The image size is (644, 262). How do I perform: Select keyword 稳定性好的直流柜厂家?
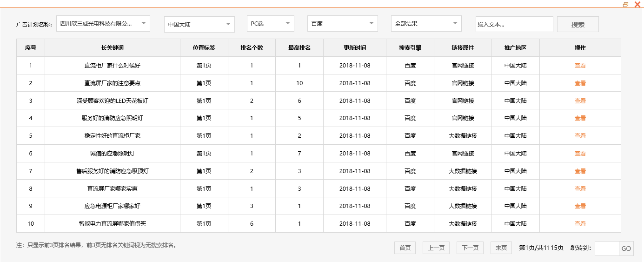pyautogui.click(x=113, y=136)
